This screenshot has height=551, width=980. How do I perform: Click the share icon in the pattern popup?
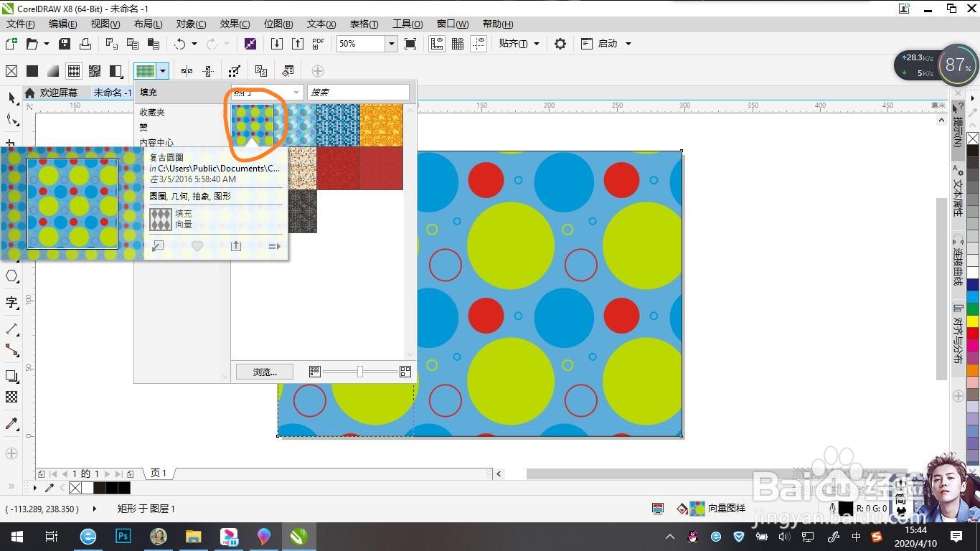[x=236, y=246]
